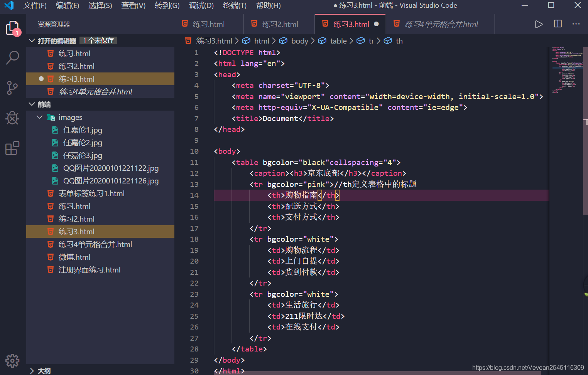Open the 调试(D) menu
The image size is (588, 375).
[201, 5]
